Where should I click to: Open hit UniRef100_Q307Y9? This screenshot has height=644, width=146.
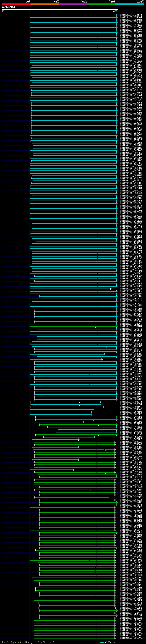[x=131, y=32]
